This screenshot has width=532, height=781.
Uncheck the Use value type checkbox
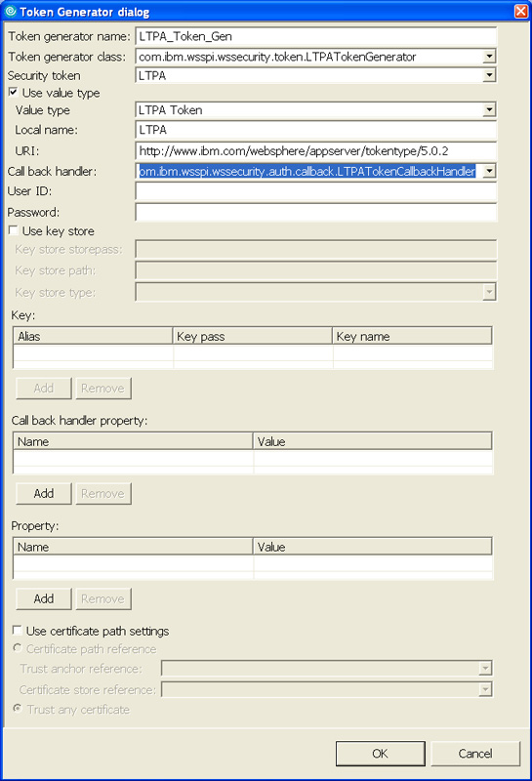coord(14,92)
